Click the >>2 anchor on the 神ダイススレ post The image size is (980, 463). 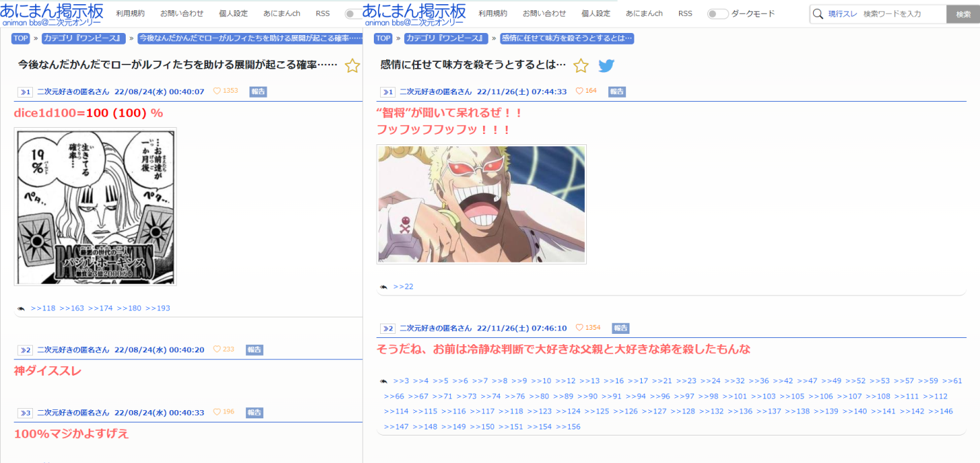(x=25, y=350)
